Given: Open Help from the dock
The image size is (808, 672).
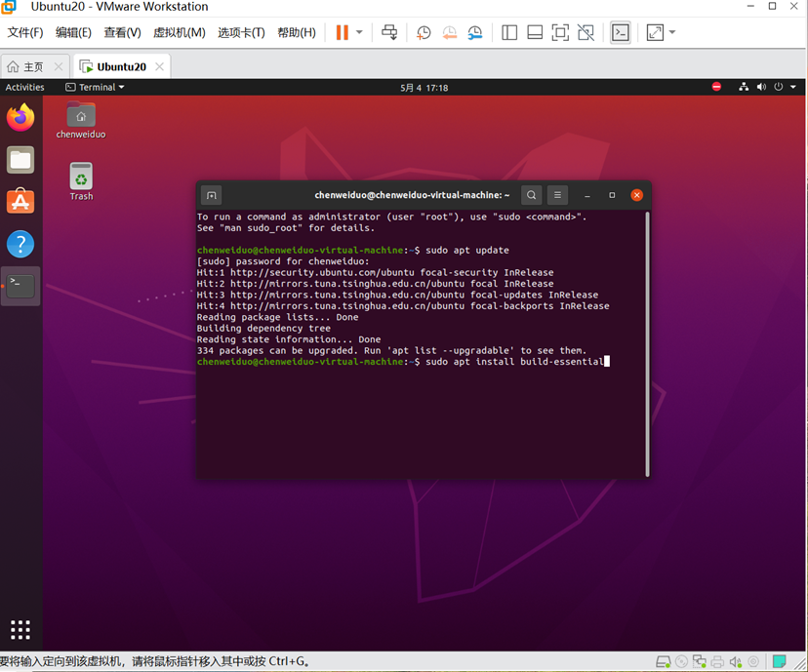Looking at the screenshot, I should [x=20, y=244].
